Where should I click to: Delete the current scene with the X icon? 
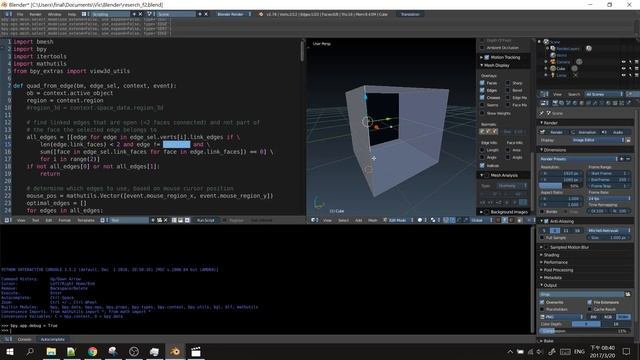pyautogui.click(x=206, y=14)
